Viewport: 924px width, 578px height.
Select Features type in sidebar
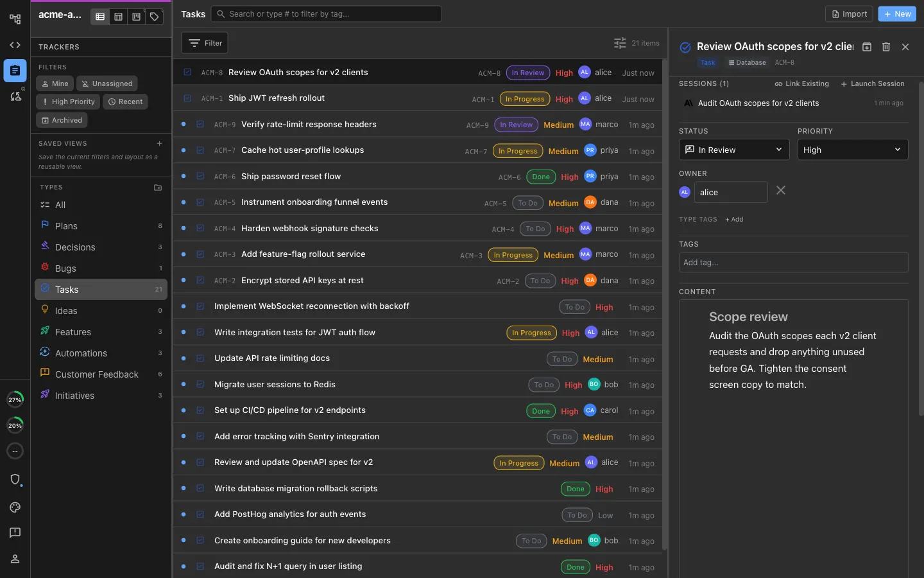tap(101, 332)
